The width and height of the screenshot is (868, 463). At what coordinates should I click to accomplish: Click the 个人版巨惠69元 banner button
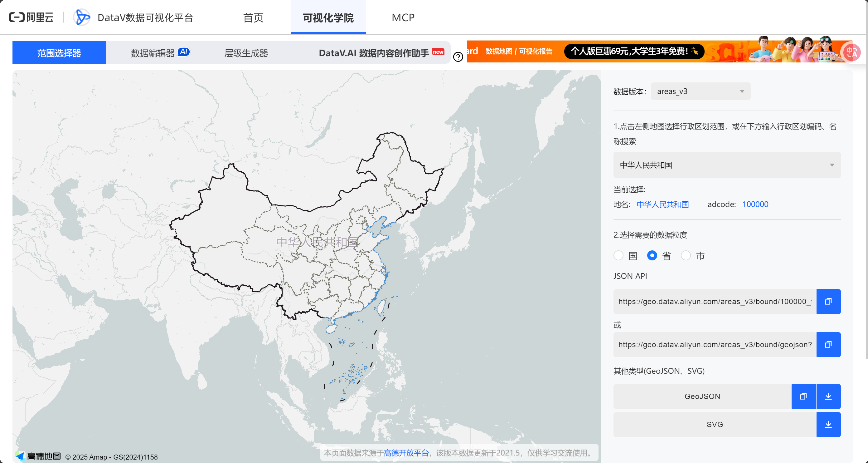click(633, 51)
